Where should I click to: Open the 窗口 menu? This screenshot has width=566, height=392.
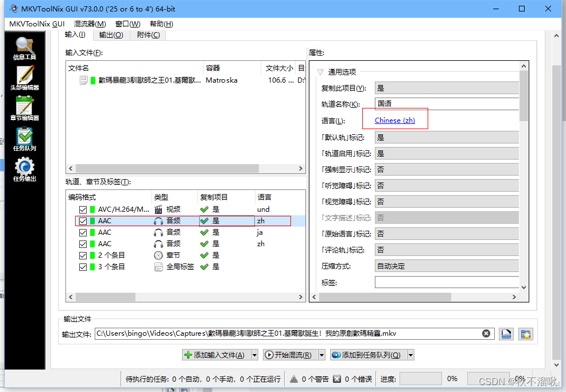[128, 24]
